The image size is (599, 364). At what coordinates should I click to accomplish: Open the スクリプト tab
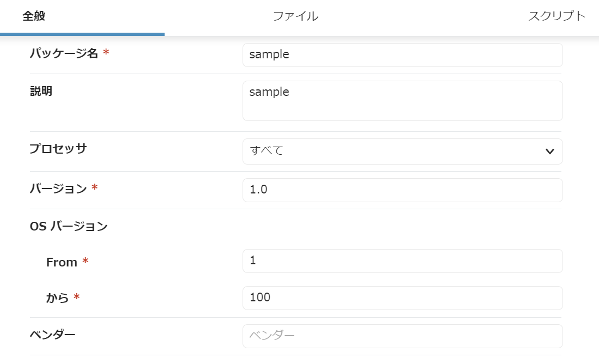point(556,16)
